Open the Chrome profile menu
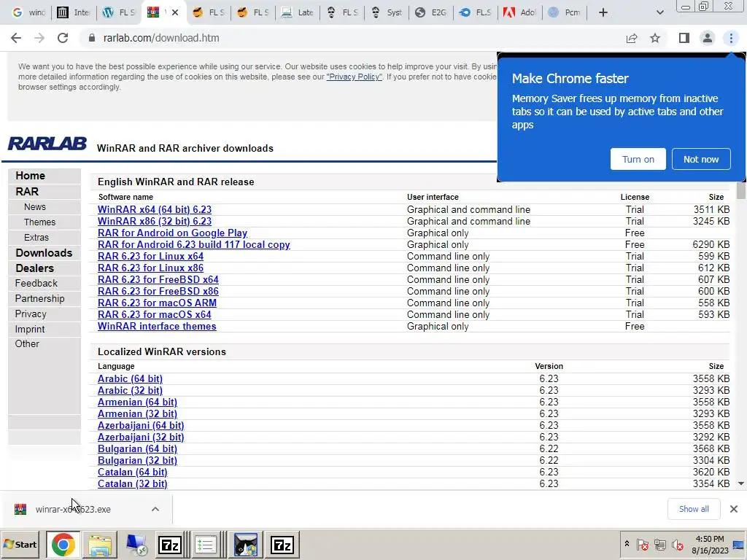The width and height of the screenshot is (747, 560). [x=708, y=38]
